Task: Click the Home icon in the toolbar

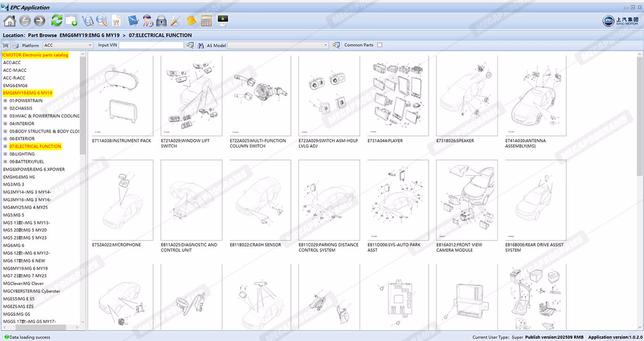Action: pos(9,21)
